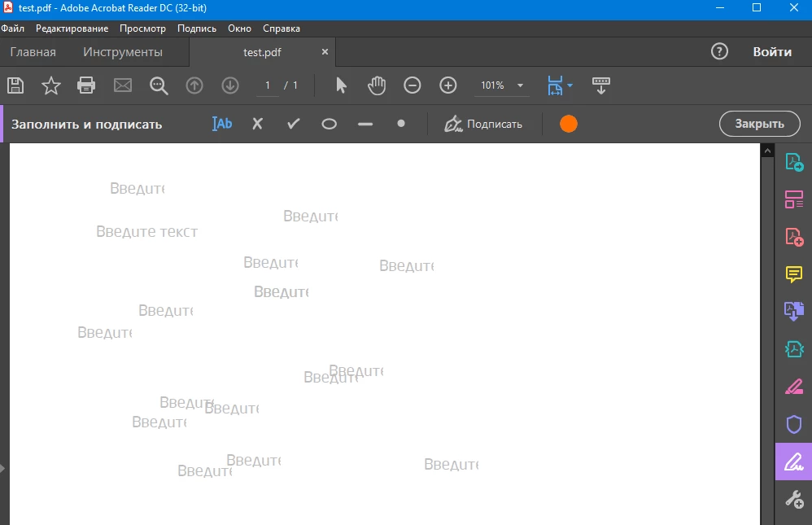812x525 pixels.
Task: Go to next page down arrow
Action: click(x=230, y=85)
